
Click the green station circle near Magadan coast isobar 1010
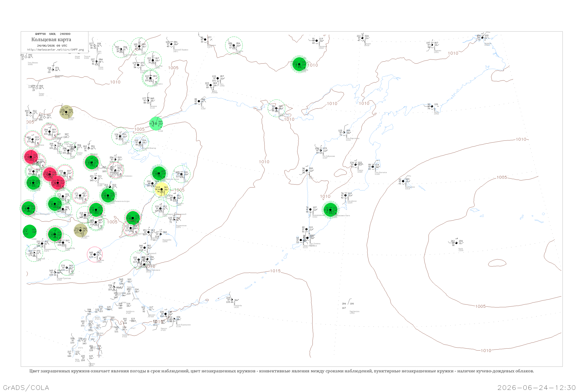299,64
